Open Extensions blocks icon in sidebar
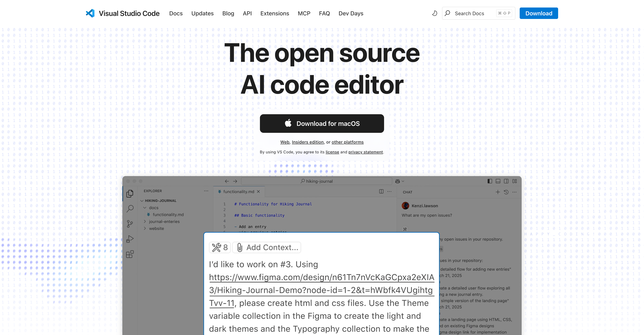The image size is (644, 335). tap(130, 254)
